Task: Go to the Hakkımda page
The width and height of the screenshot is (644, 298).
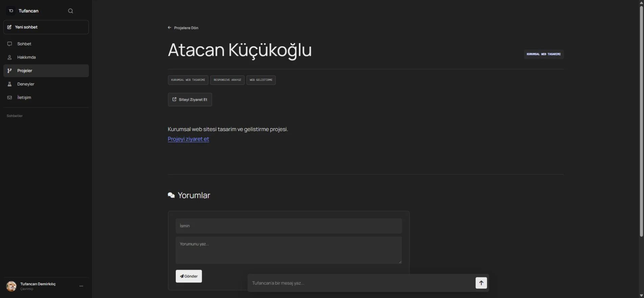Action: coord(46,57)
